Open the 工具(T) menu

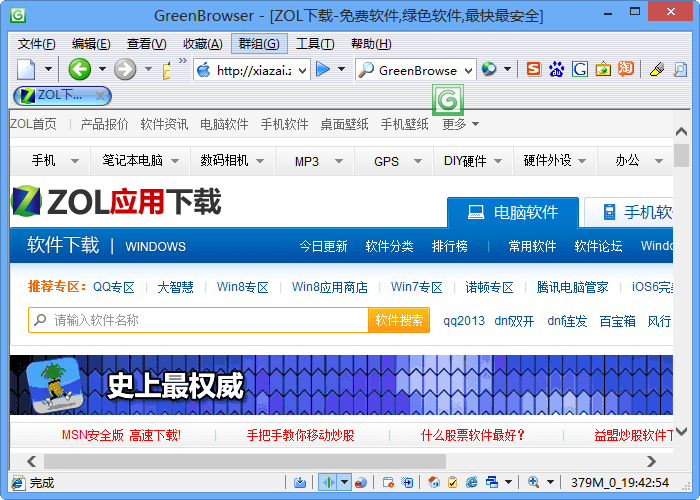point(315,44)
